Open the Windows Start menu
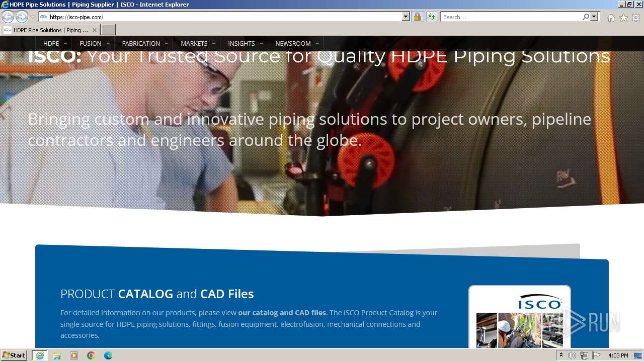This screenshot has height=362, width=644. pos(14,355)
